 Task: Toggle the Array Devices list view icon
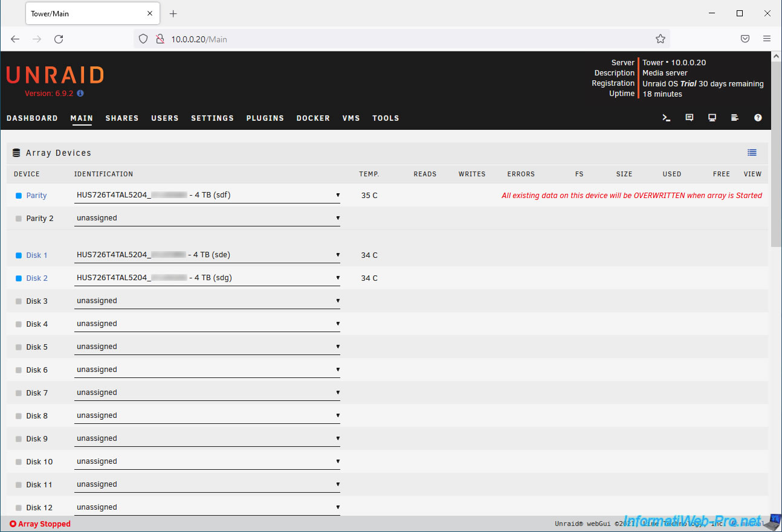click(752, 153)
